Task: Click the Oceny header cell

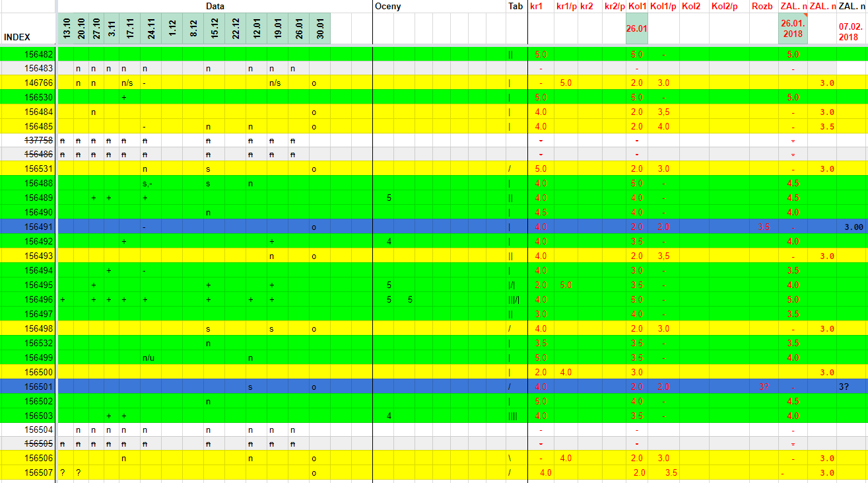Action: point(387,6)
